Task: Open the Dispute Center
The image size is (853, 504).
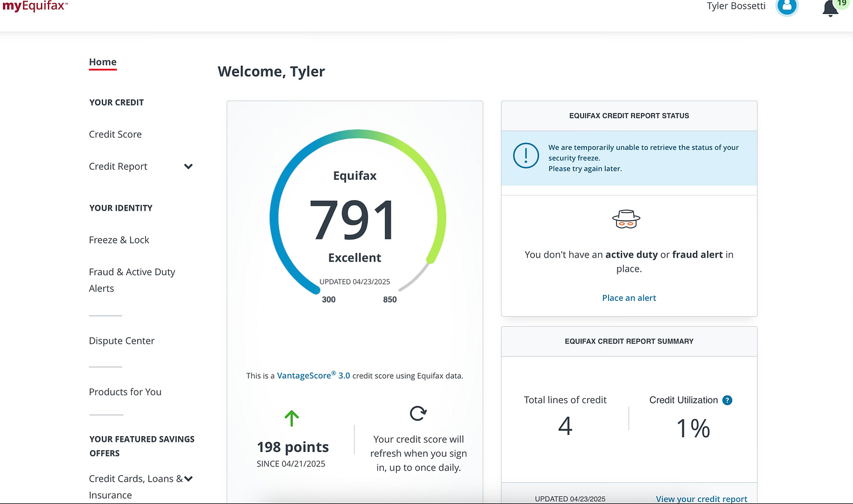Action: tap(122, 341)
